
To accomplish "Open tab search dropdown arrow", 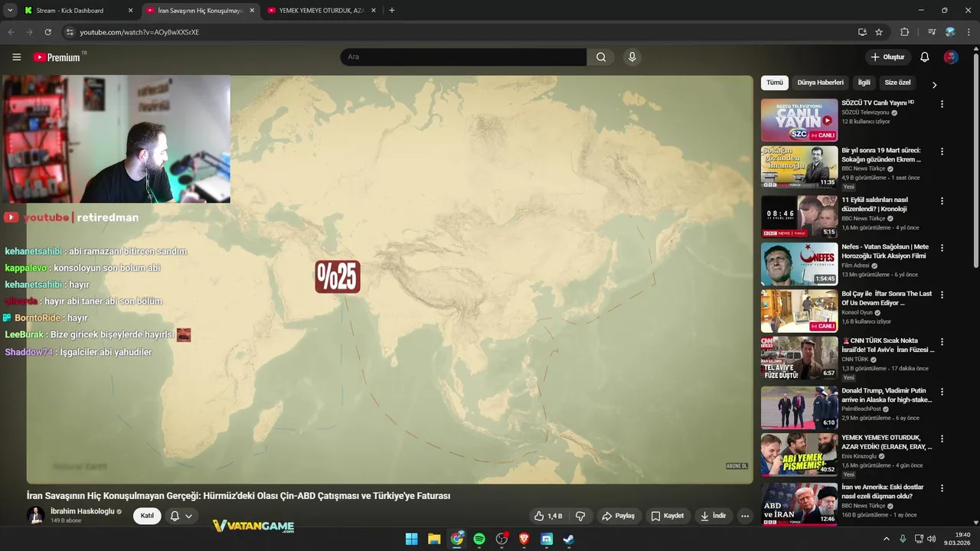I will point(10,11).
